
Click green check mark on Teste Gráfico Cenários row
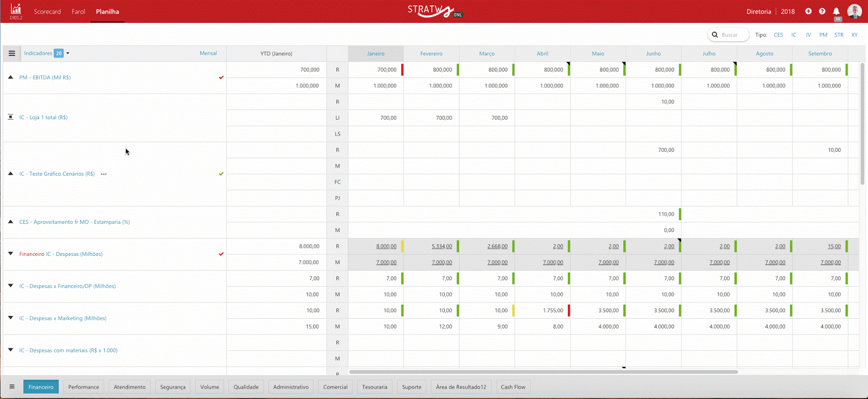pyautogui.click(x=221, y=174)
